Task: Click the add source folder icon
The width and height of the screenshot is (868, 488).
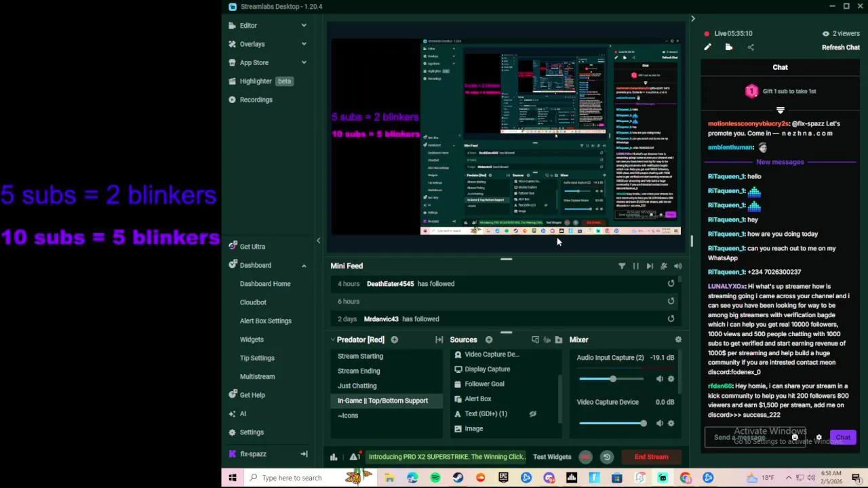Action: [558, 340]
